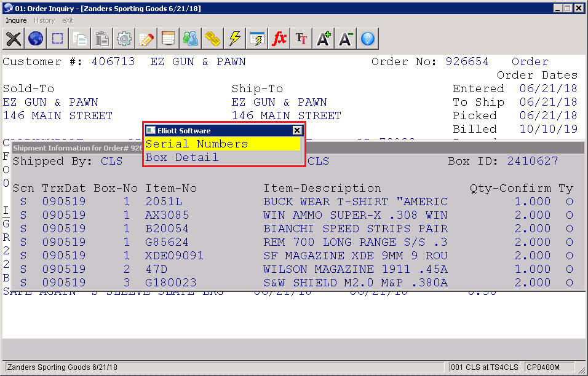Click the S&W SHIELD M2.0 description
Viewport: 588px width, 376px height.
356,283
